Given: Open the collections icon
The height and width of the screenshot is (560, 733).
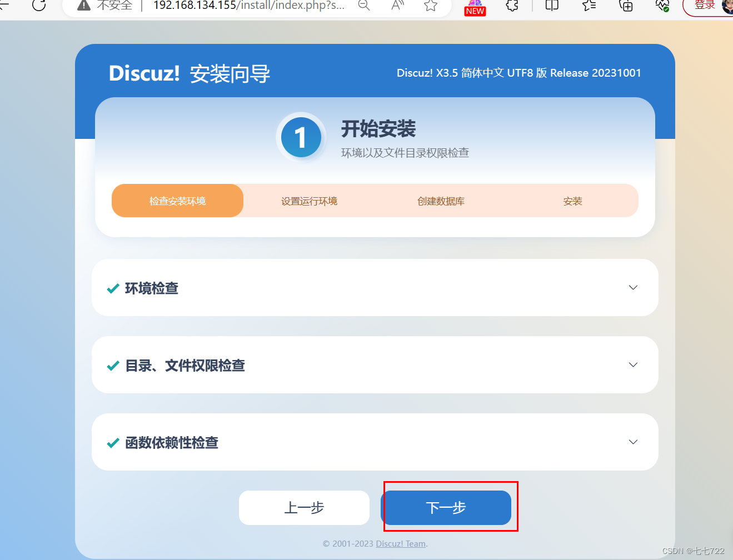Looking at the screenshot, I should (x=626, y=6).
